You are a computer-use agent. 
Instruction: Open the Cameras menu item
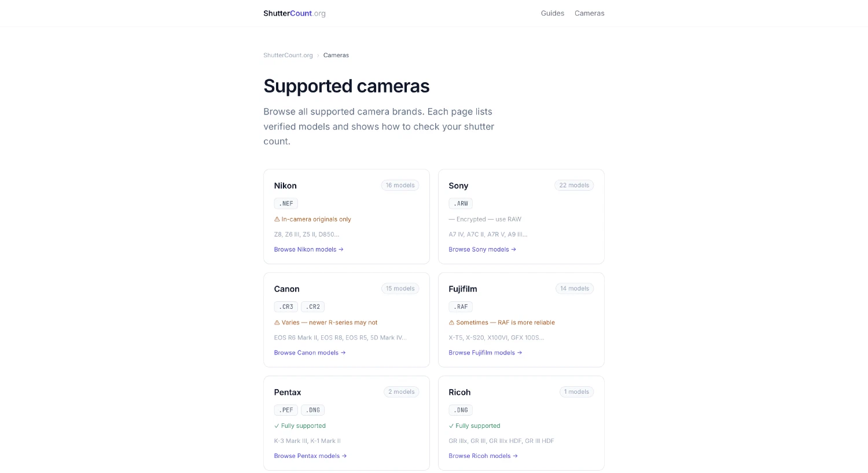pos(589,13)
